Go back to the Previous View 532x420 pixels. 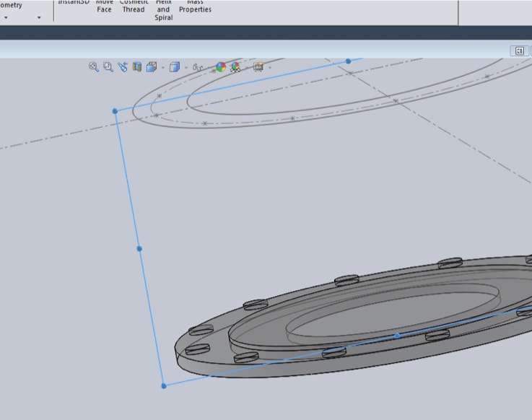point(123,67)
